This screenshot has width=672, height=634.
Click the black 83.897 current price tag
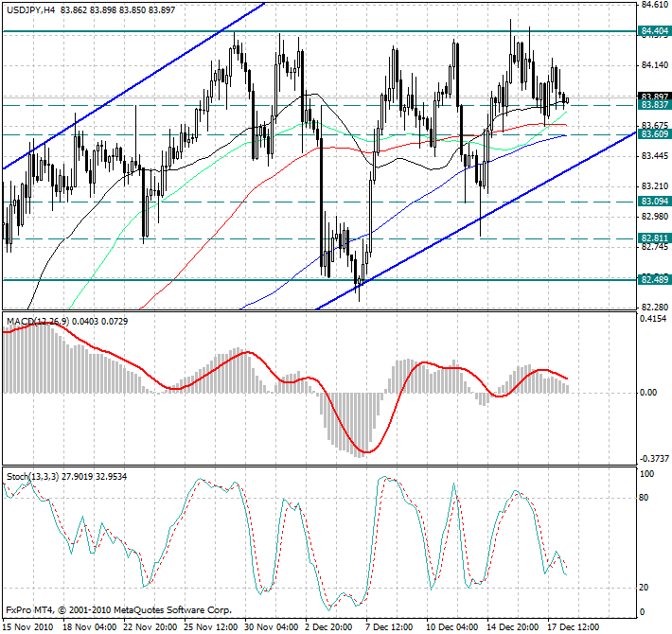point(654,96)
